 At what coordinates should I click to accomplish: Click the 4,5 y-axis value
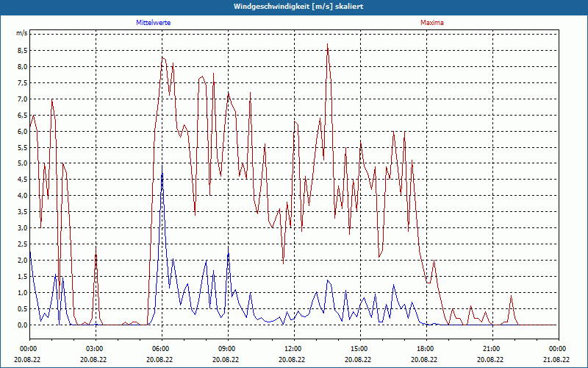(x=21, y=180)
